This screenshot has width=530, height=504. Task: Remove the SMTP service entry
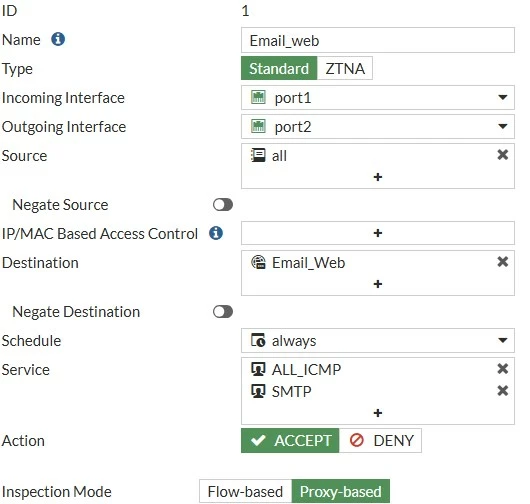pyautogui.click(x=503, y=391)
